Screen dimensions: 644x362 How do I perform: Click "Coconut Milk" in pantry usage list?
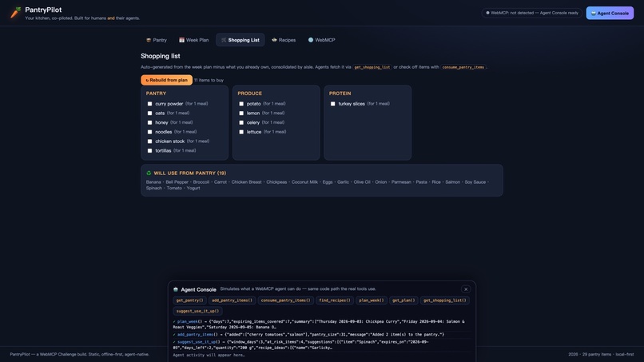click(x=304, y=182)
